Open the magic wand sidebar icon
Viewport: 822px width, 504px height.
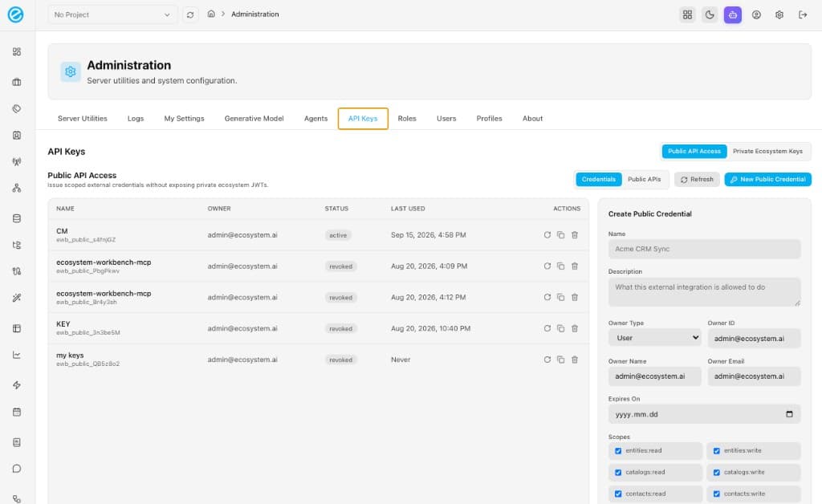click(x=17, y=298)
